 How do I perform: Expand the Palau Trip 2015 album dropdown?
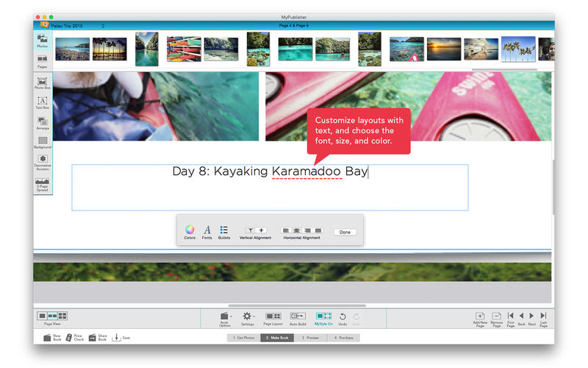[x=103, y=26]
